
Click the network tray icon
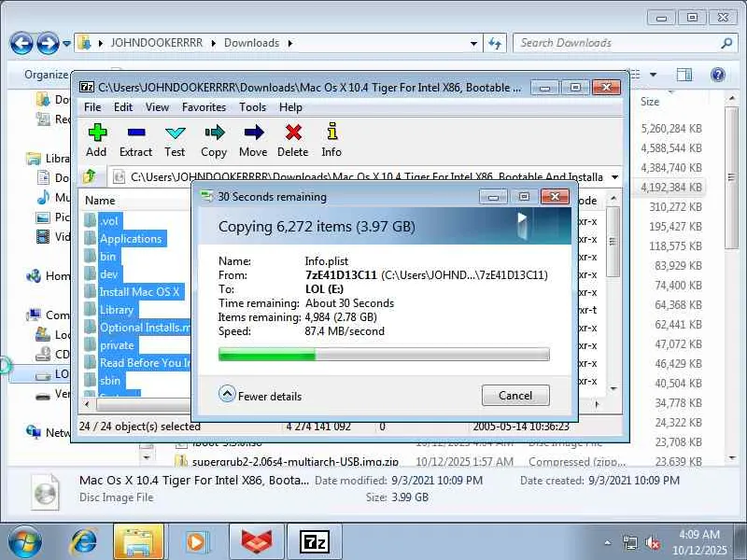pyautogui.click(x=629, y=542)
